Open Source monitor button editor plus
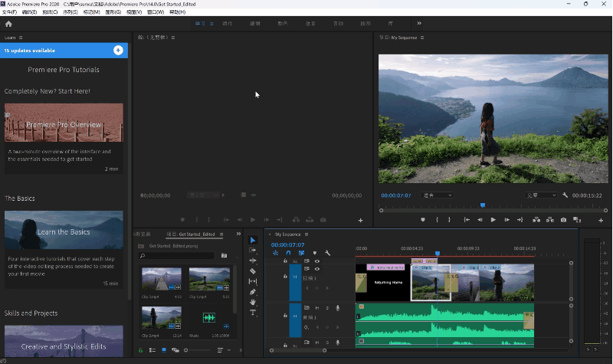The width and height of the screenshot is (613, 364). [x=360, y=221]
